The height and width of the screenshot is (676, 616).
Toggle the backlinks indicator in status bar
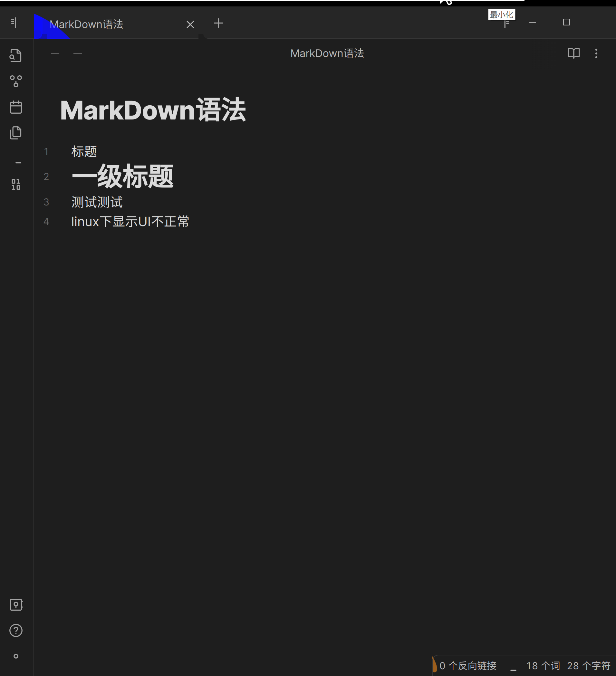coord(469,666)
